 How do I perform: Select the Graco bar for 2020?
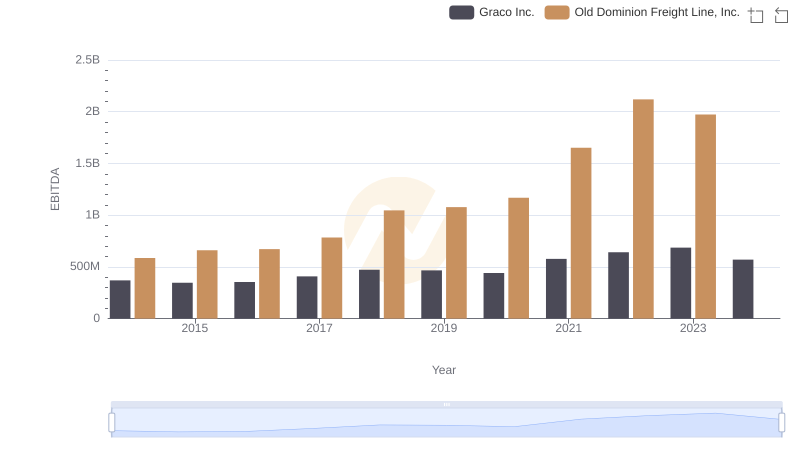pos(494,296)
